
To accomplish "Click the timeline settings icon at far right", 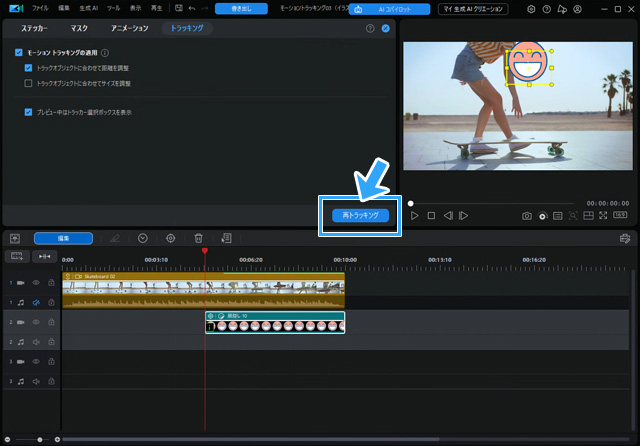I will click(625, 238).
